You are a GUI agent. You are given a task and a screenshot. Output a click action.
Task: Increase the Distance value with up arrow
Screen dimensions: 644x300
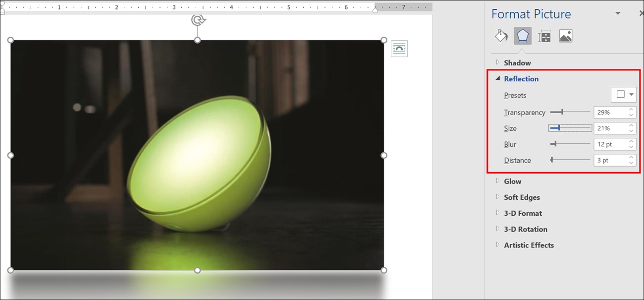pos(631,157)
